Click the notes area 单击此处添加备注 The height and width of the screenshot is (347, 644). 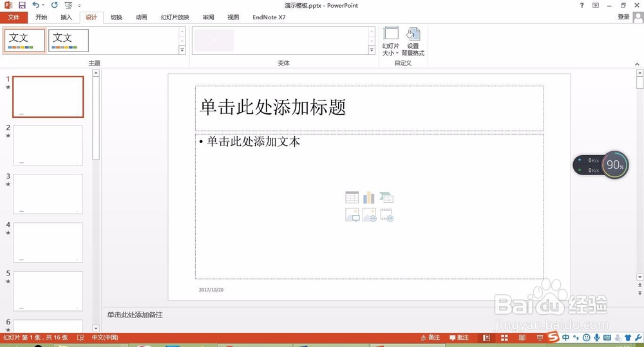coord(135,315)
